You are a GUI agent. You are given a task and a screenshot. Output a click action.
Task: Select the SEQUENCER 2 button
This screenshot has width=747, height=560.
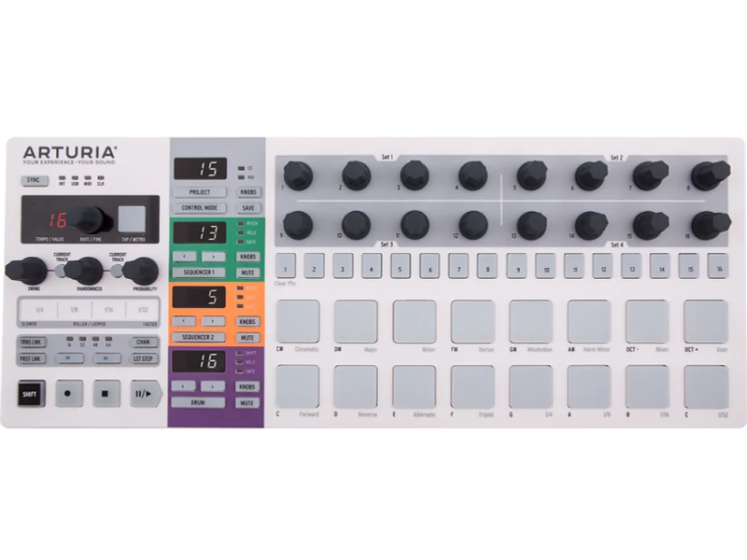[x=198, y=337]
